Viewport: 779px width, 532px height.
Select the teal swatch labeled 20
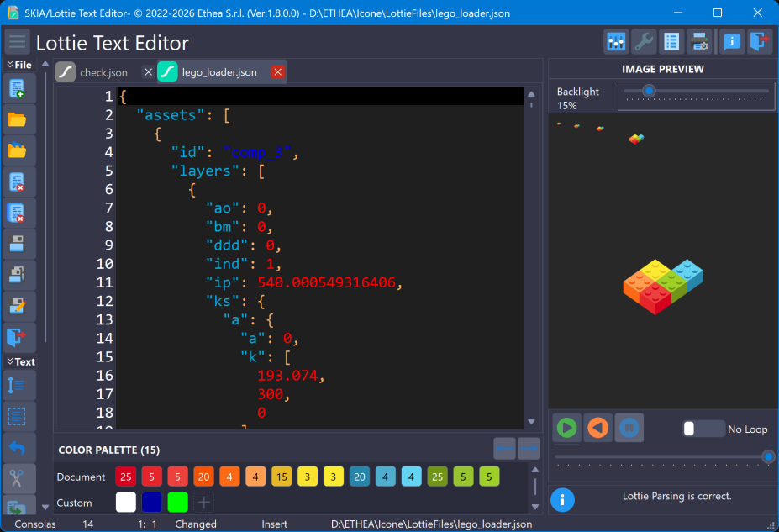click(x=359, y=477)
